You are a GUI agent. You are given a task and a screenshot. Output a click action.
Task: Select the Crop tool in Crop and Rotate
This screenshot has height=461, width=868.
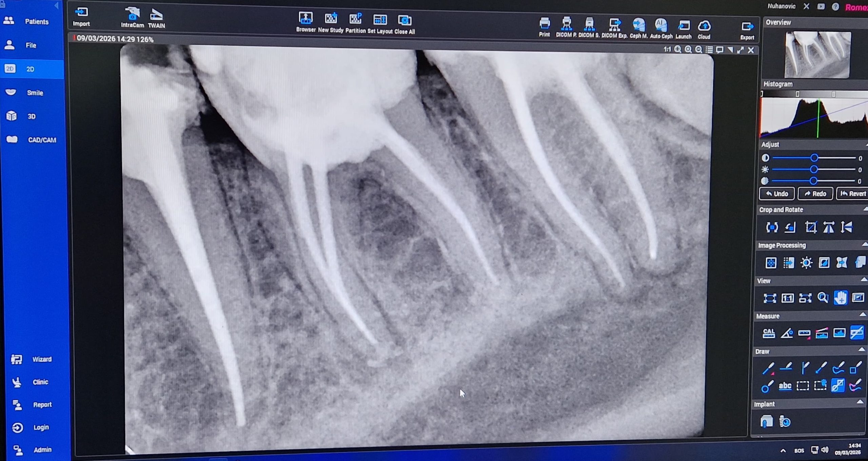pos(811,227)
